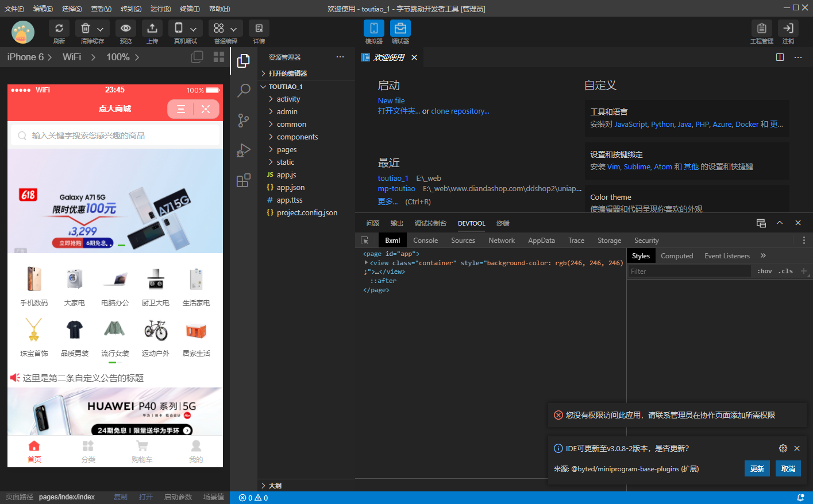This screenshot has width=813, height=504.
Task: Click the upload (上传) toolbar icon
Action: point(152,29)
